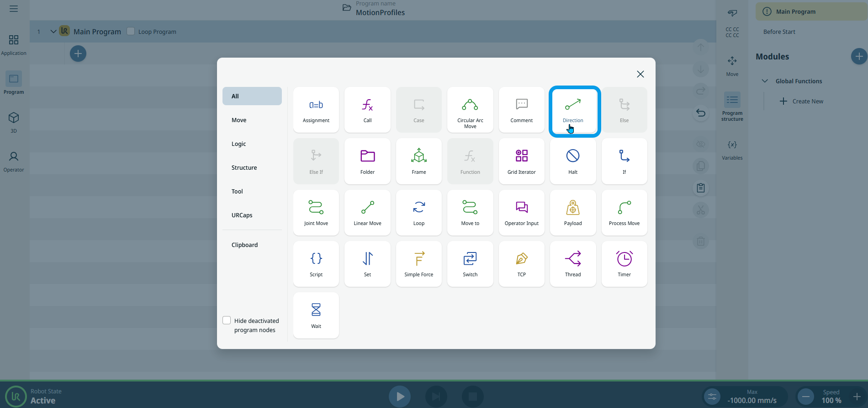This screenshot has height=408, width=868.
Task: Select the Direction program node
Action: point(573,111)
